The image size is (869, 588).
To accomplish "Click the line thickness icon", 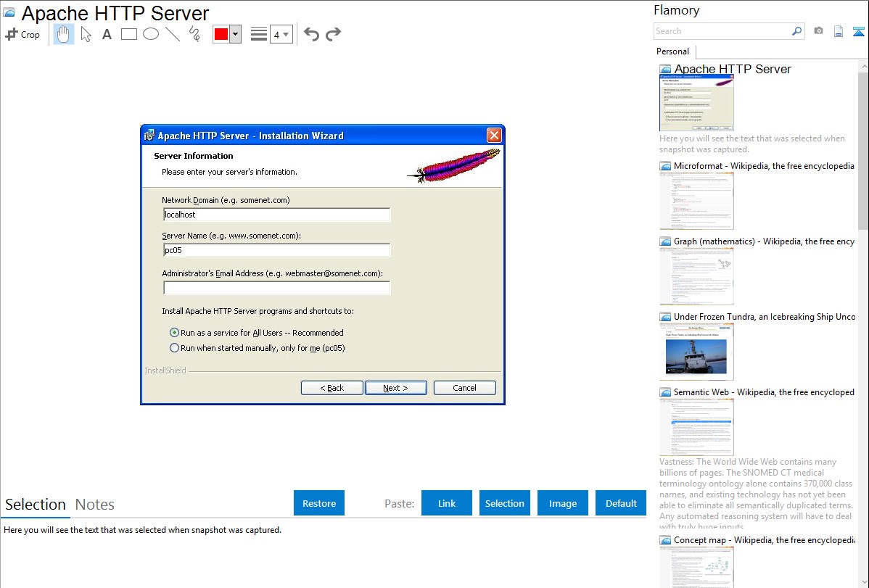I will pos(259,34).
